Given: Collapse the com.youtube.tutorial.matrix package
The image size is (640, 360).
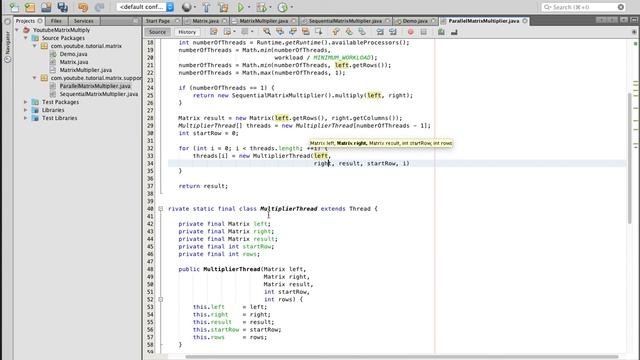Looking at the screenshot, I should point(34,46).
